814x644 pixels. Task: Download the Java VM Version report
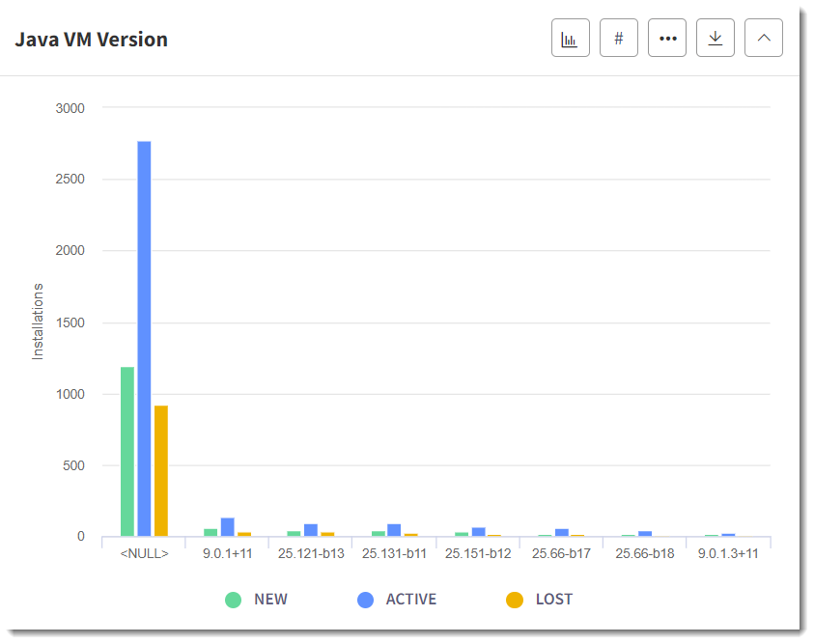(715, 38)
